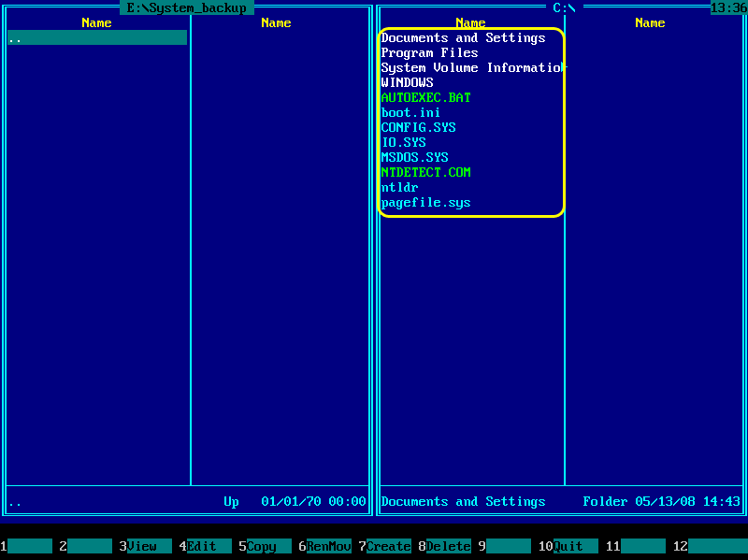The width and height of the screenshot is (748, 560).
Task: Click the 5Copy function key
Action: pos(265,546)
